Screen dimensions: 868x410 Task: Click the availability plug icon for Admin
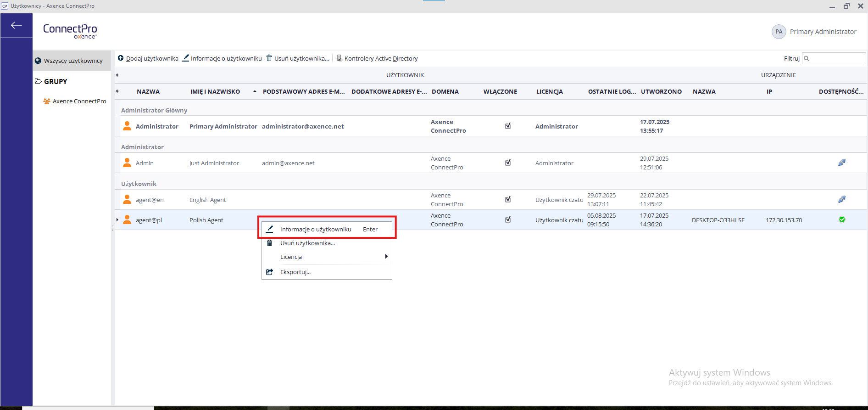point(842,163)
